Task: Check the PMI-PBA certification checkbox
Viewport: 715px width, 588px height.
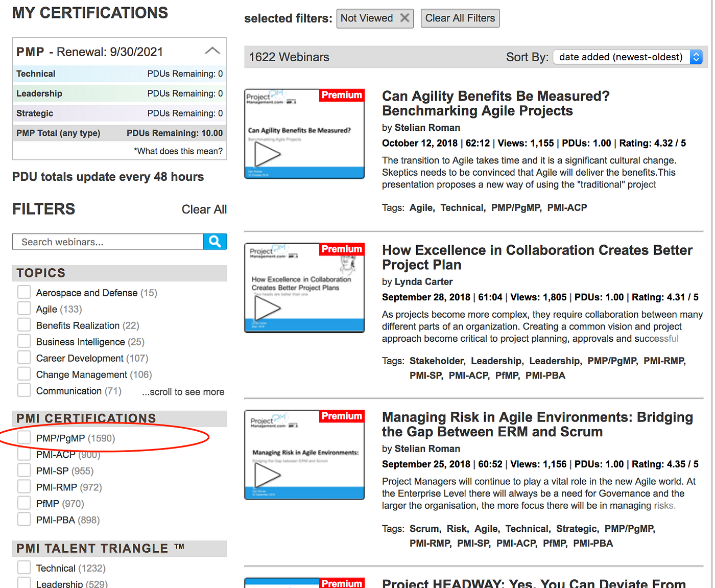Action: coord(24,520)
